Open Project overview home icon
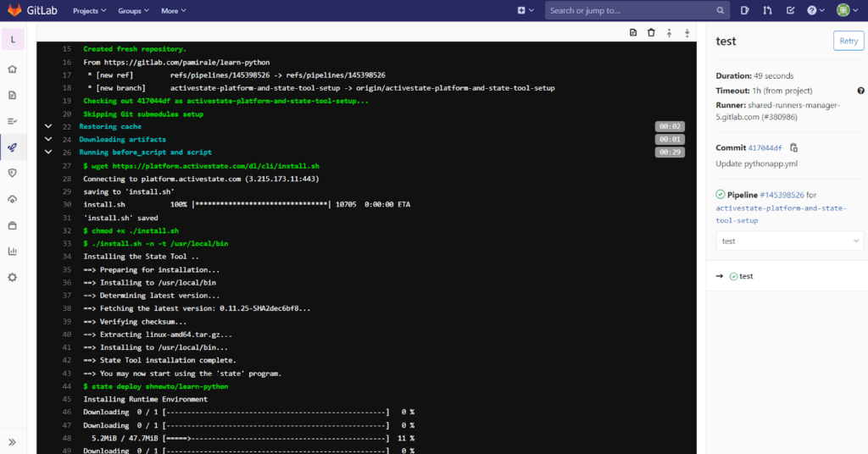This screenshot has height=454, width=868. pyautogui.click(x=12, y=69)
